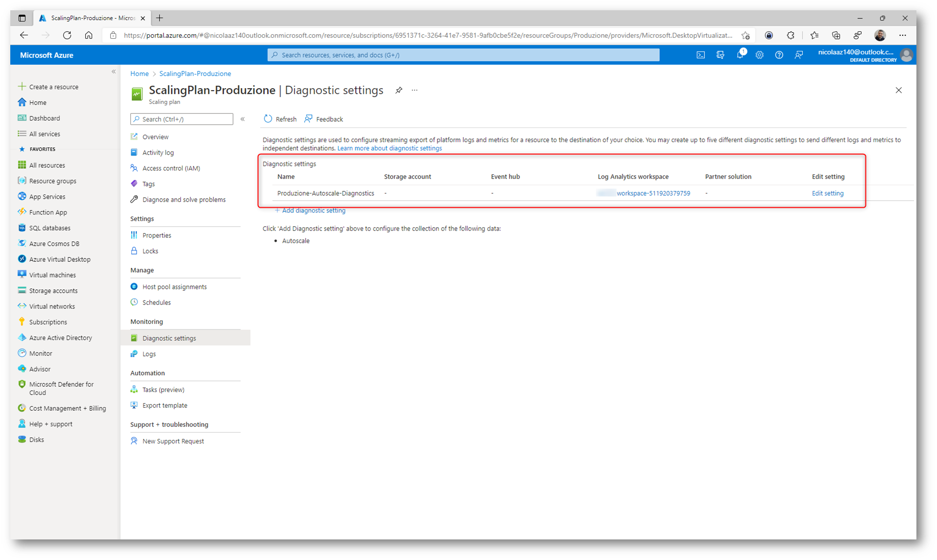Focus the global search resources box
The image size is (937, 560).
[463, 55]
